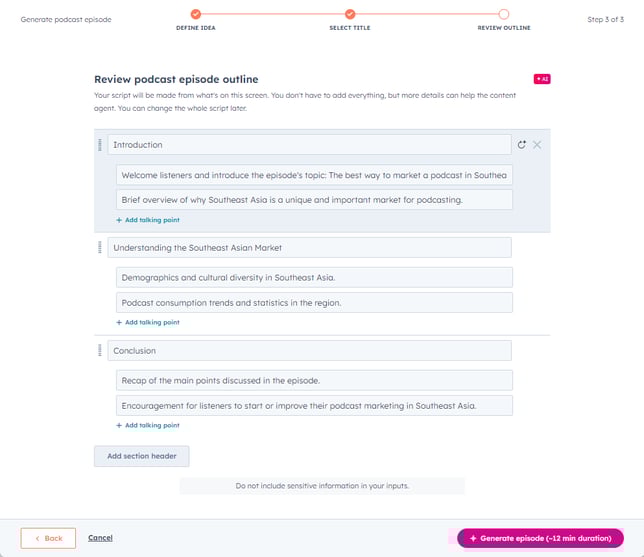
Task: Edit the Introduction section title field
Action: point(309,145)
